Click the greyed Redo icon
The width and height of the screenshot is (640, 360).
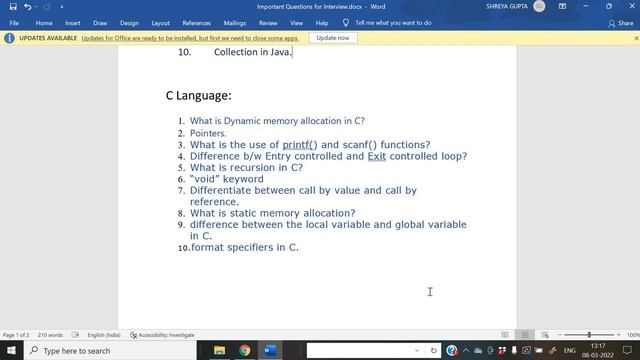coord(47,7)
